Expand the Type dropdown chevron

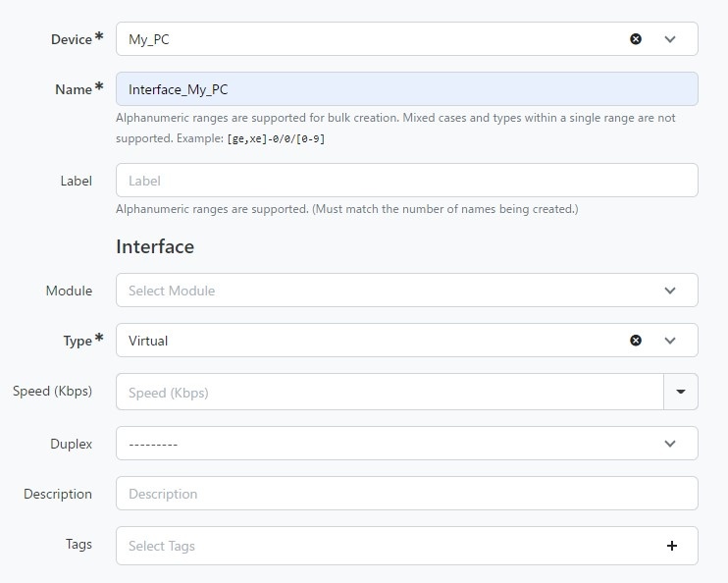[669, 341]
